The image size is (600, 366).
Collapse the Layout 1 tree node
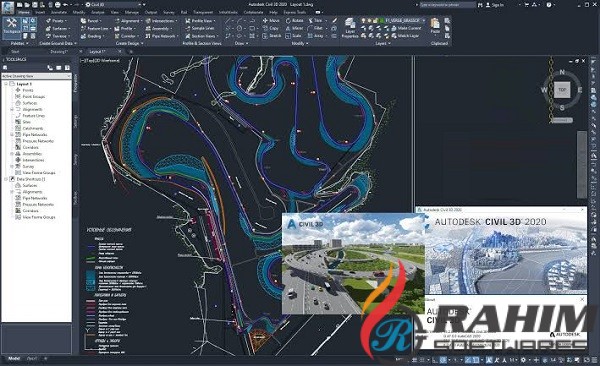point(6,84)
